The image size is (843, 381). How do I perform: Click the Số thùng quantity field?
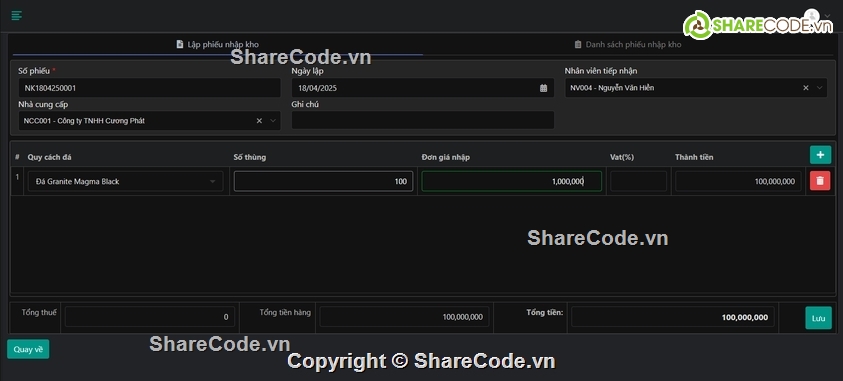point(323,182)
